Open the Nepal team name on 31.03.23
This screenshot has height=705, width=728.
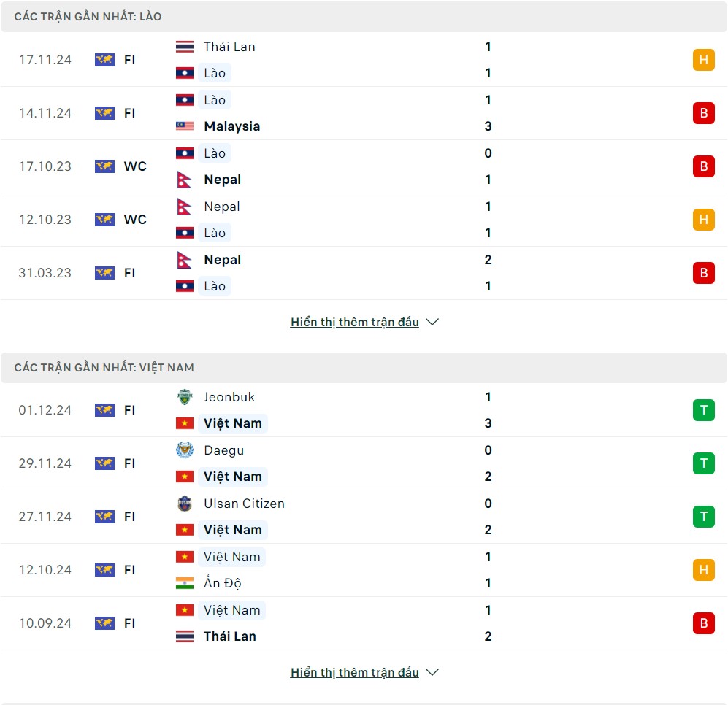click(223, 260)
